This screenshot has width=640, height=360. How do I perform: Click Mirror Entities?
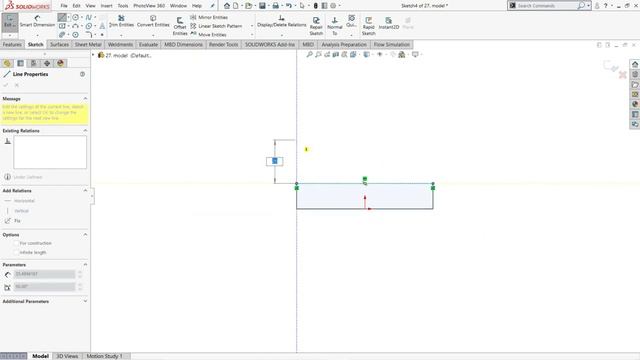(209, 17)
